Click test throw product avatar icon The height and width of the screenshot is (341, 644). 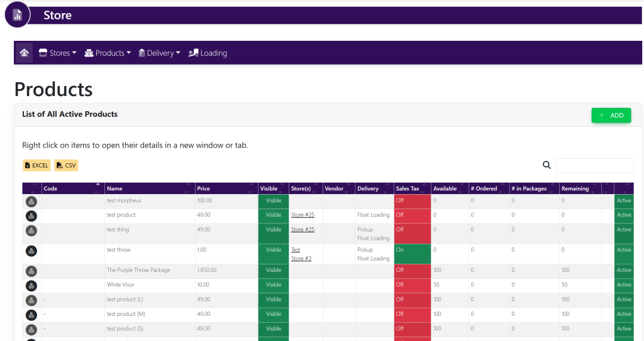(31, 251)
